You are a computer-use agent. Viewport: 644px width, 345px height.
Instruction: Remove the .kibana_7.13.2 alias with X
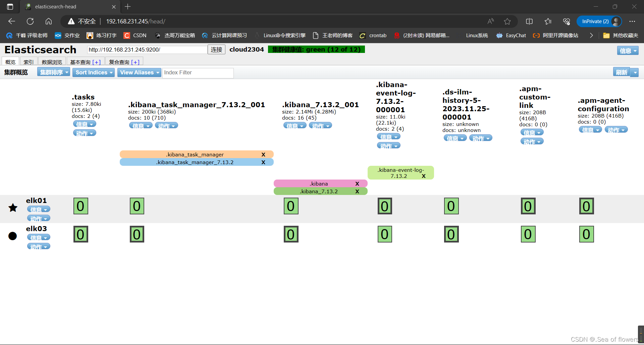pyautogui.click(x=357, y=191)
